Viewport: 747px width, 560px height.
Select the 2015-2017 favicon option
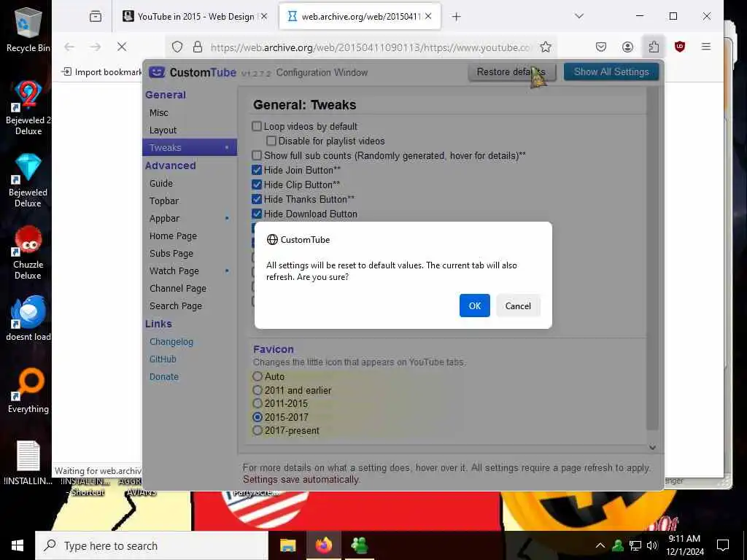pos(258,417)
